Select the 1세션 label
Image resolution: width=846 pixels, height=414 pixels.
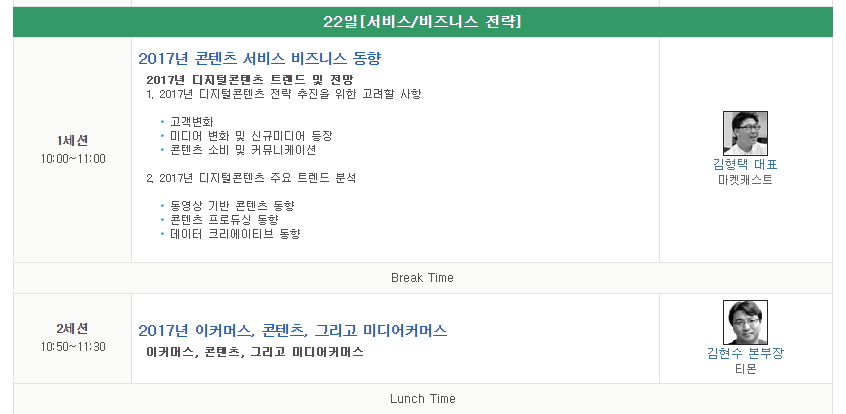[73, 141]
